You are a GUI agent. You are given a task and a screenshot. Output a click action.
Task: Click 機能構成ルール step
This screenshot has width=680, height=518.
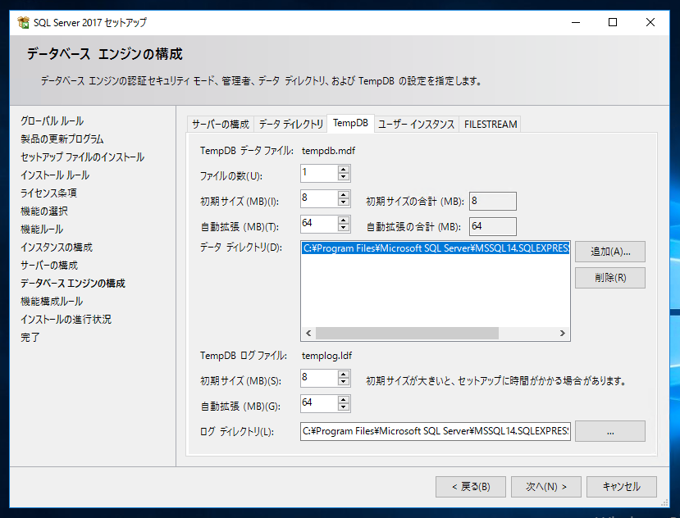(x=52, y=301)
